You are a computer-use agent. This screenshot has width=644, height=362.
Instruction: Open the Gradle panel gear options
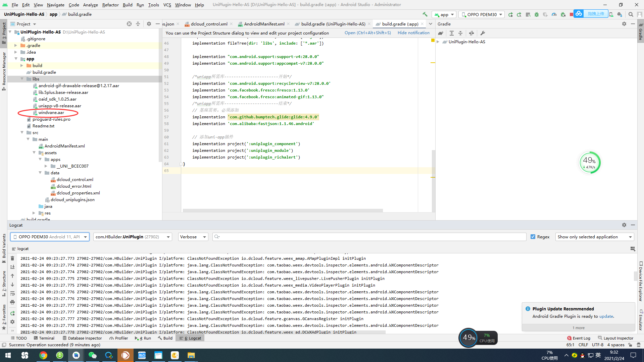[624, 24]
